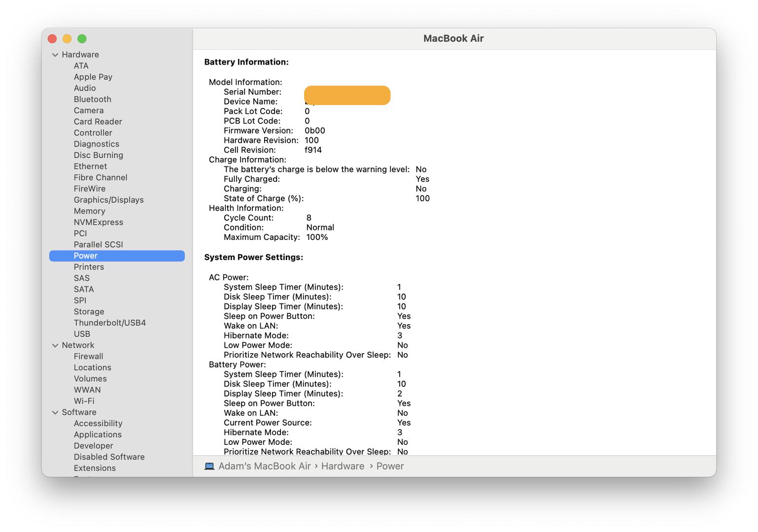
Task: Click the red close window button
Action: [52, 39]
